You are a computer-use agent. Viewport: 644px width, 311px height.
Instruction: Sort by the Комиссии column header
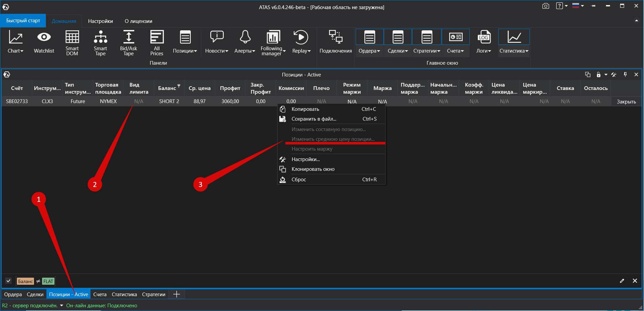pyautogui.click(x=291, y=88)
